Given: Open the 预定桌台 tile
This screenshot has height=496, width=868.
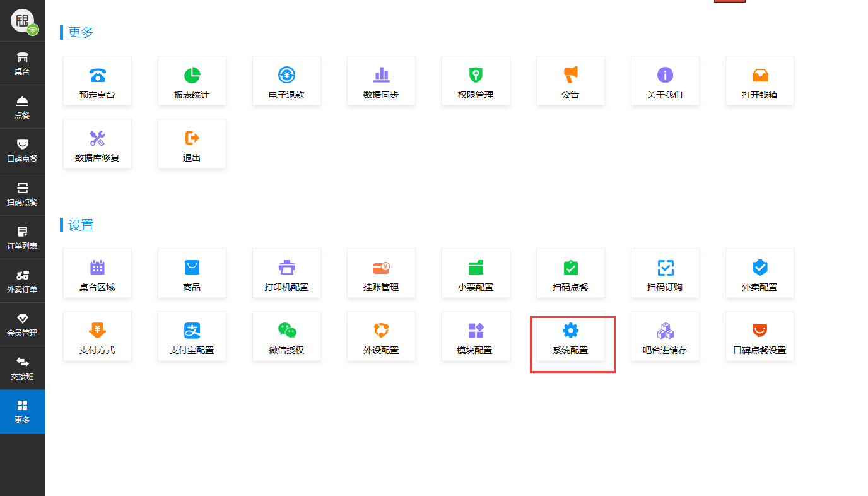Looking at the screenshot, I should pyautogui.click(x=98, y=81).
